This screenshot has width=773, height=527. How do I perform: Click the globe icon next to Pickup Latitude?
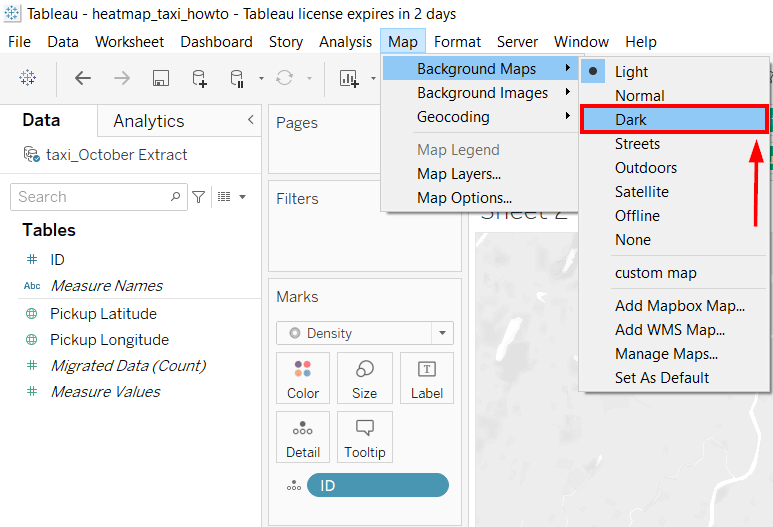[32, 314]
